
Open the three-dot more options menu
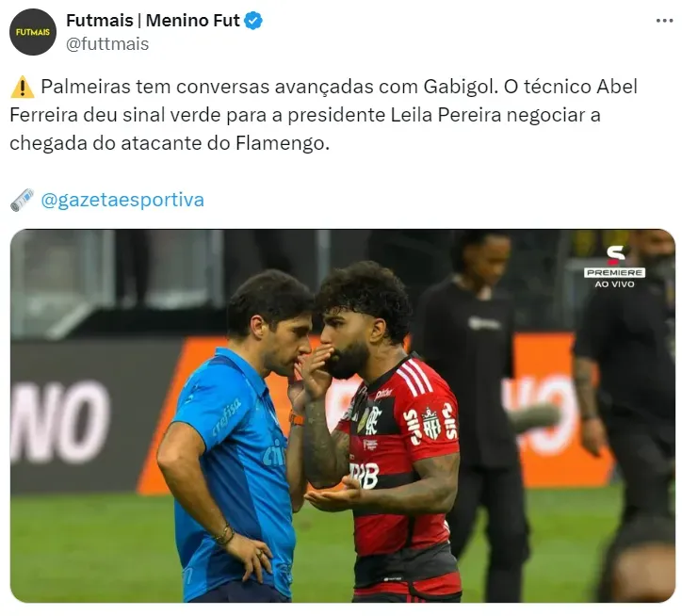pyautogui.click(x=665, y=21)
